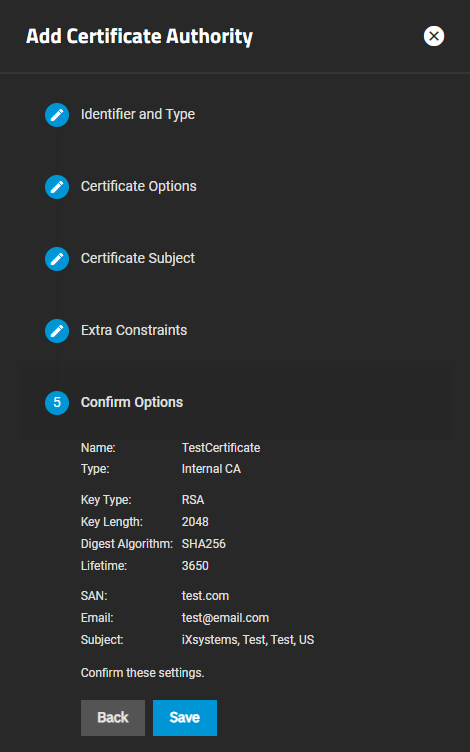
Task: Jump to the Certificate Subject step
Action: [138, 258]
